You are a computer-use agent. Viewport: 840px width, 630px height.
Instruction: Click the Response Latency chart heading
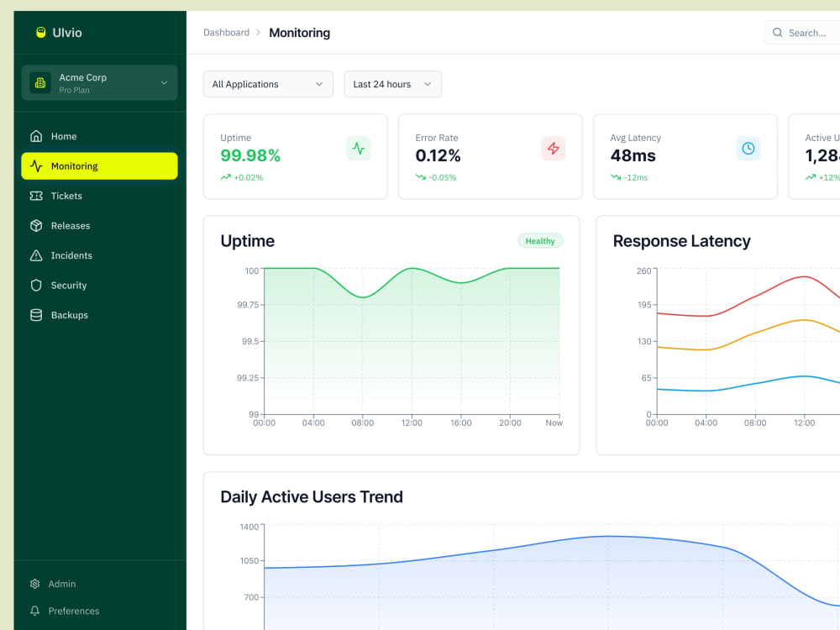682,241
